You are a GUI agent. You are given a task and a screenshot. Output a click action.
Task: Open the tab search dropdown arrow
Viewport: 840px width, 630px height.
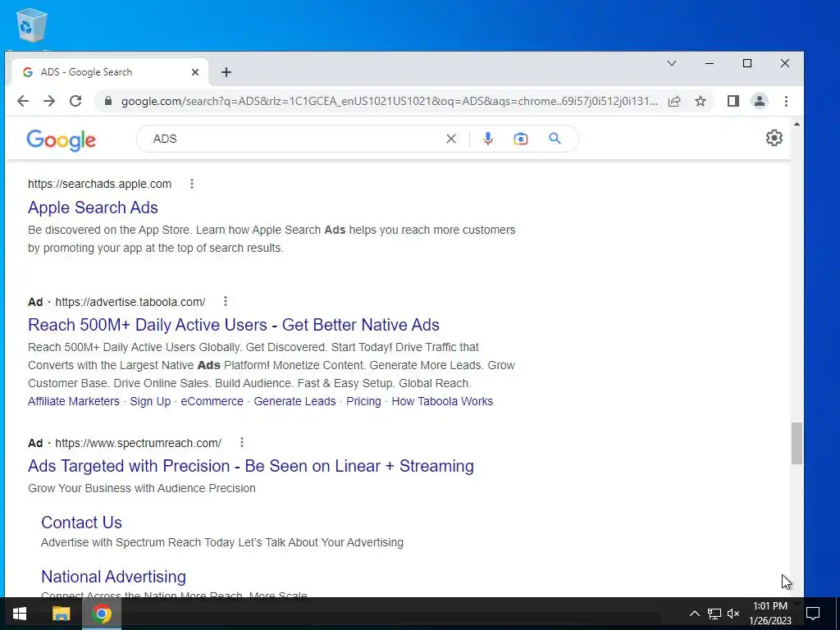[x=672, y=63]
